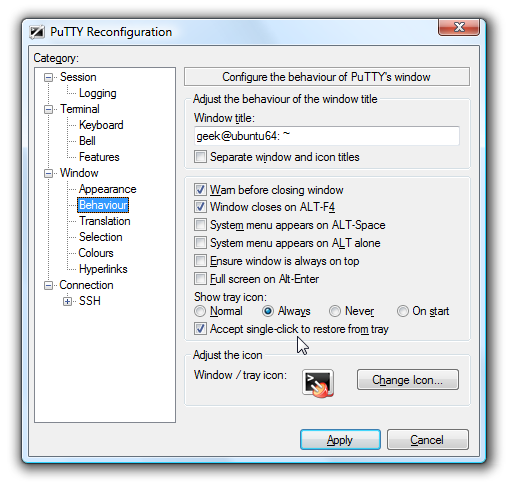
Task: Click inside the Window title field
Action: (x=327, y=136)
